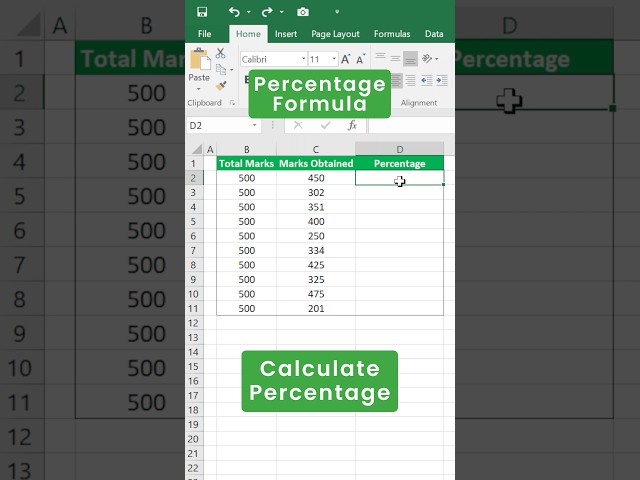Select cell containing 400
The height and width of the screenshot is (480, 640).
(316, 222)
